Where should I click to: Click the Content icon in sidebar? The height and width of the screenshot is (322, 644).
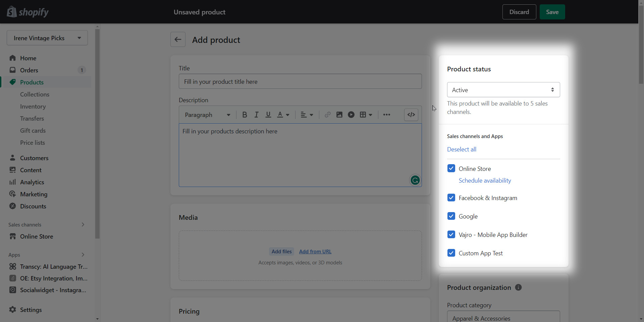(x=13, y=170)
